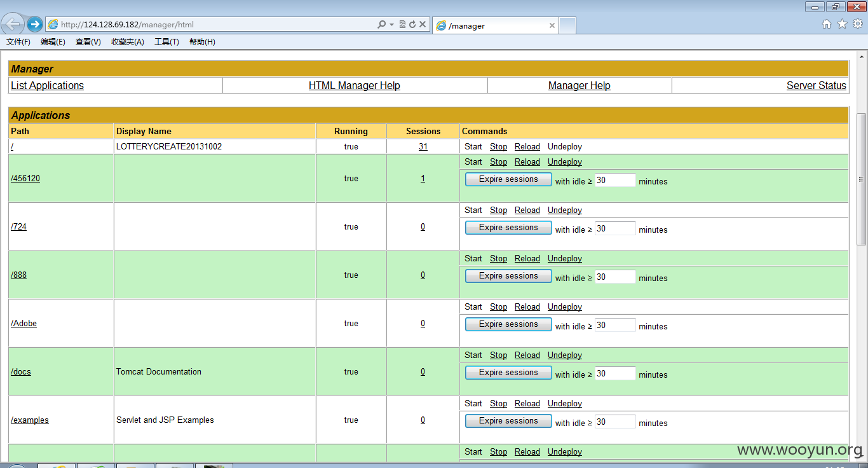Click the Tomcat Documentation display name
Viewport: 868px width, 468px height.
coord(159,372)
